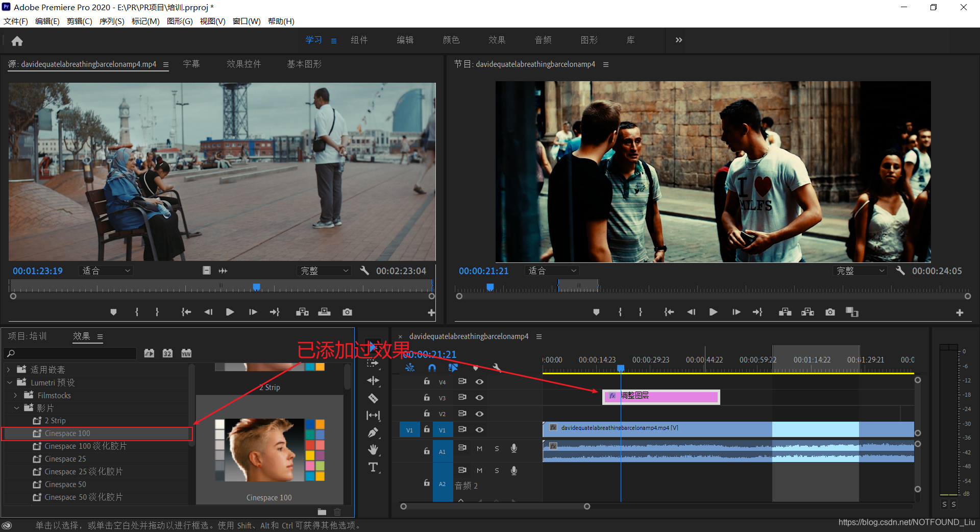The image size is (980, 532).
Task: Click Lift button in Program monitor
Action: [x=785, y=312]
